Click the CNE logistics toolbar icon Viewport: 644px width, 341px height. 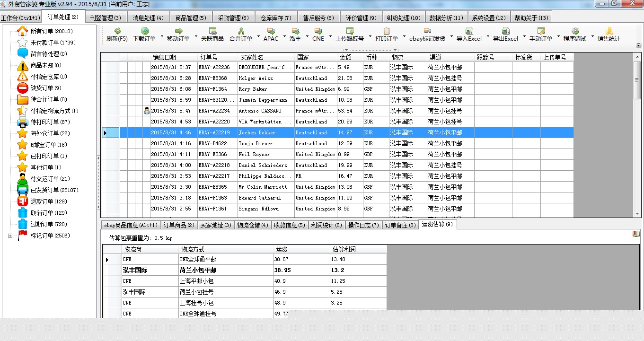click(318, 31)
